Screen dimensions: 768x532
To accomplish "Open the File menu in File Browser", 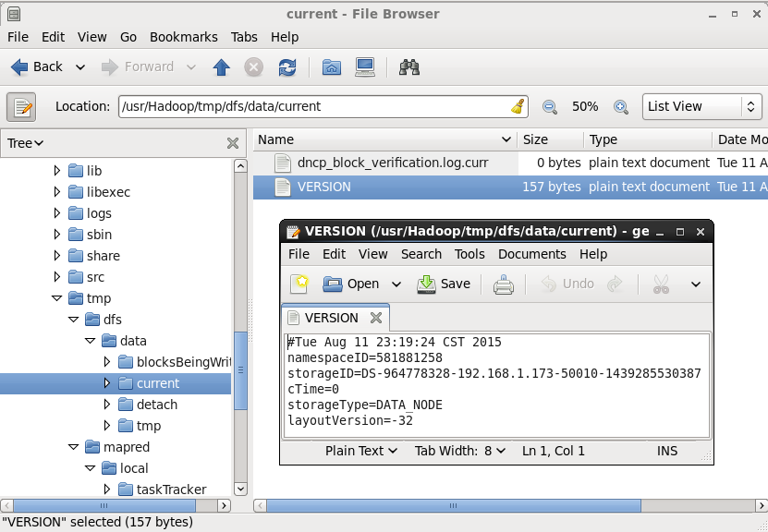I will pyautogui.click(x=18, y=37).
